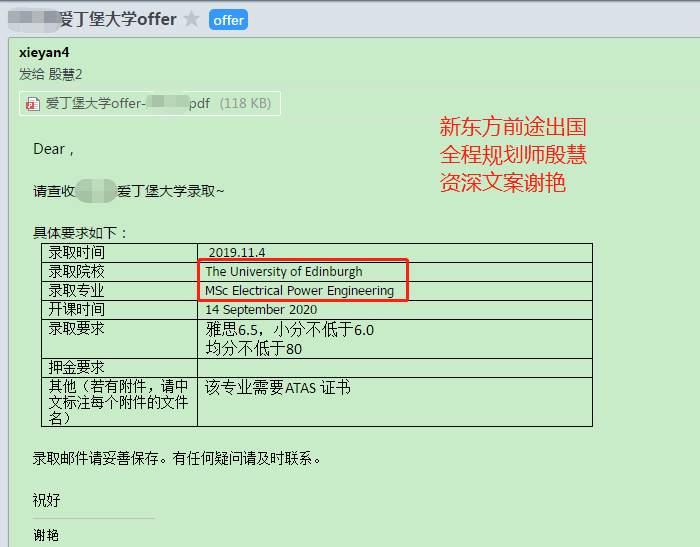Screen dimensions: 700x547
Task: Click the 其他（若有附件 row label
Action: coord(119,402)
